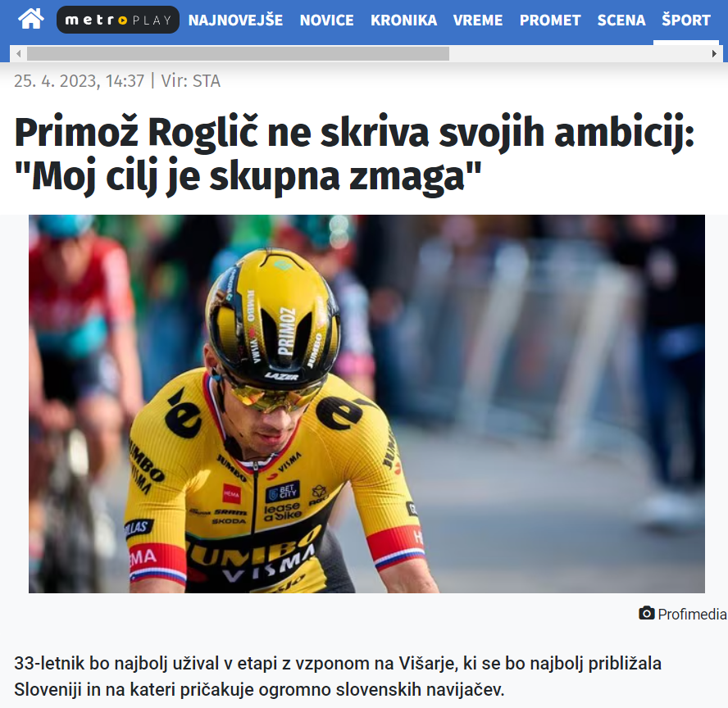Image resolution: width=728 pixels, height=708 pixels.
Task: Click the Profimedia photo credit
Action: coord(692,614)
